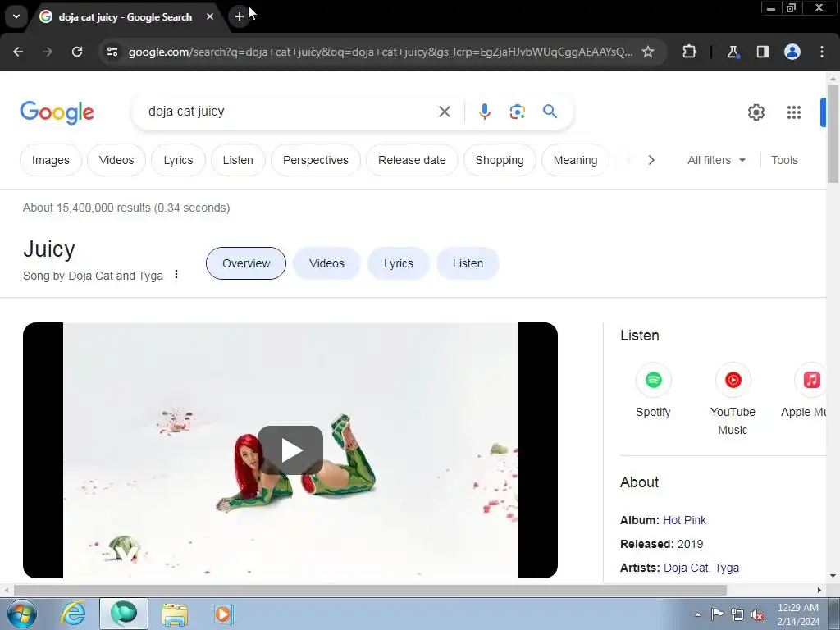This screenshot has width=840, height=630.
Task: Open taskbar clock and date
Action: [798, 614]
